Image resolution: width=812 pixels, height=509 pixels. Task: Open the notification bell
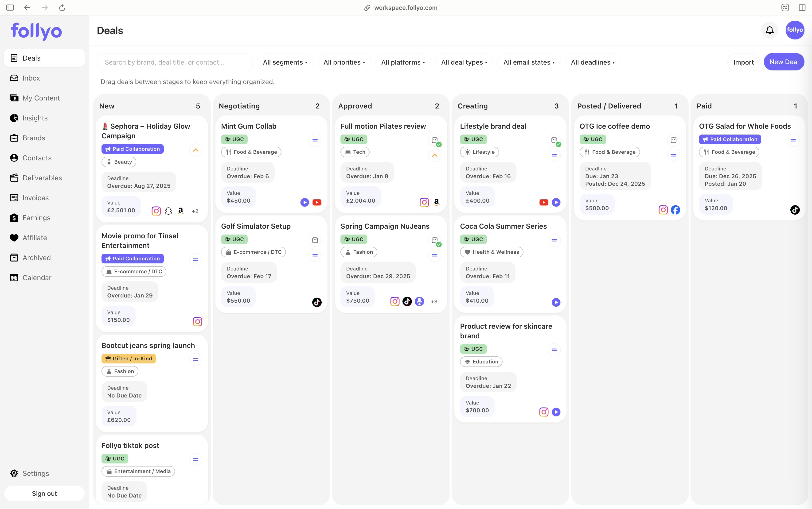click(769, 30)
